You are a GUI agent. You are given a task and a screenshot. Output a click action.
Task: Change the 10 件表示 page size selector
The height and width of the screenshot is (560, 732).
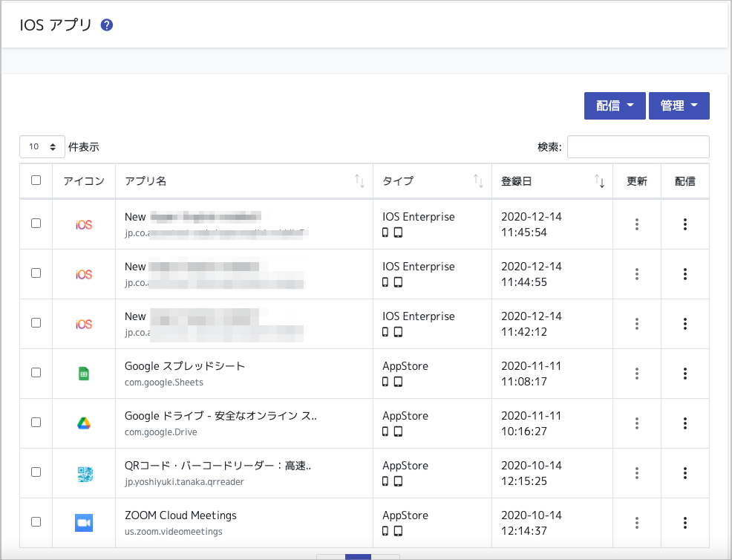42,146
